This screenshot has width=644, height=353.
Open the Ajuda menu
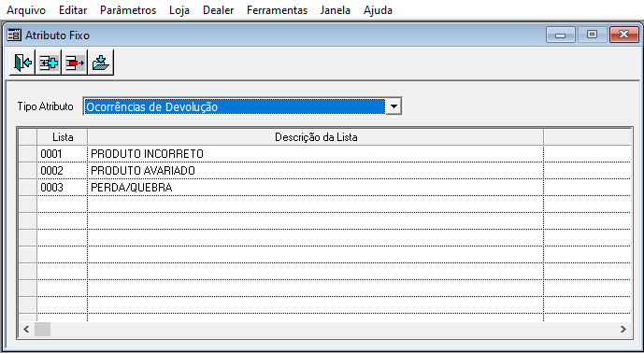pyautogui.click(x=378, y=10)
